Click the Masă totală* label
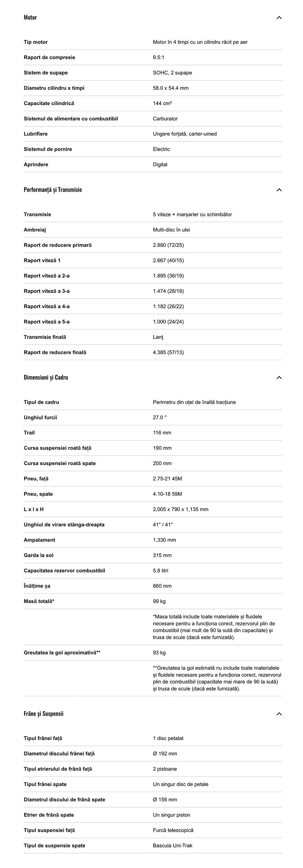Image resolution: width=303 pixels, height=868 pixels. [x=39, y=601]
